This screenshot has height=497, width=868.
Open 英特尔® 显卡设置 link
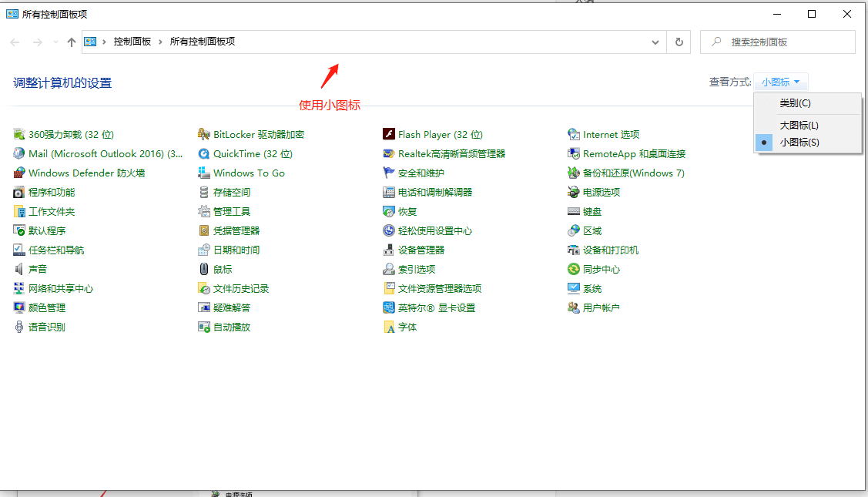coord(437,307)
